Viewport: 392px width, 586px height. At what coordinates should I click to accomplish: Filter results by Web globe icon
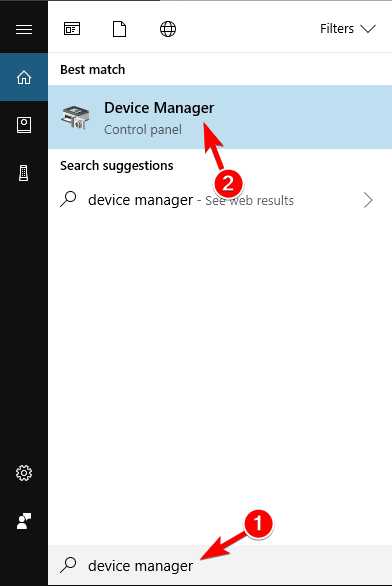(168, 29)
